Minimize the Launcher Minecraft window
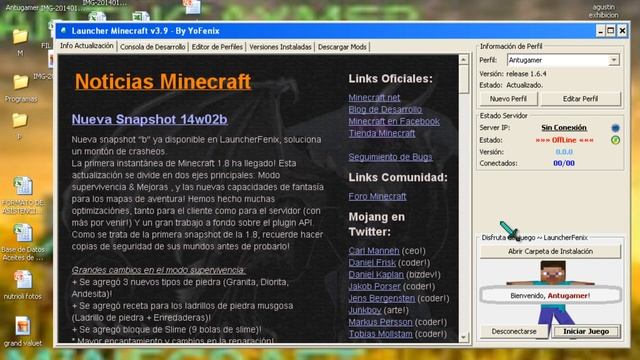Image resolution: width=640 pixels, height=360 pixels. 600,31
